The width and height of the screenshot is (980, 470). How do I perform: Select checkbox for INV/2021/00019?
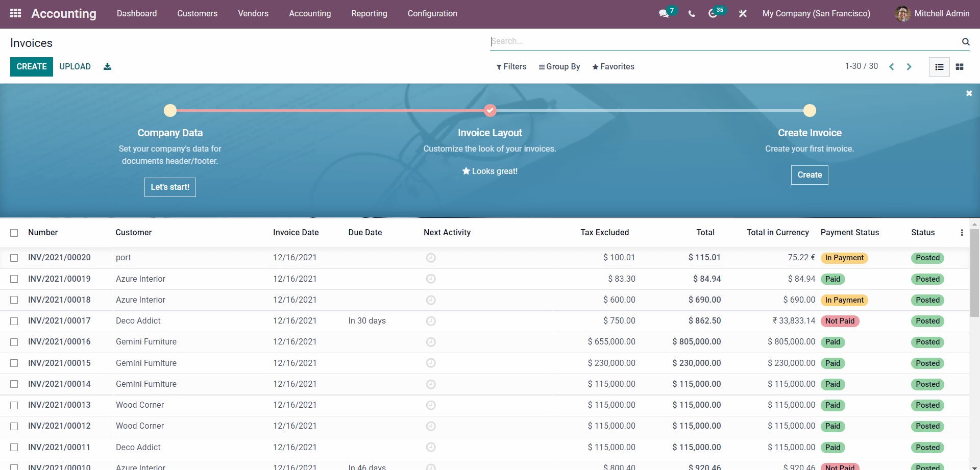coord(14,279)
